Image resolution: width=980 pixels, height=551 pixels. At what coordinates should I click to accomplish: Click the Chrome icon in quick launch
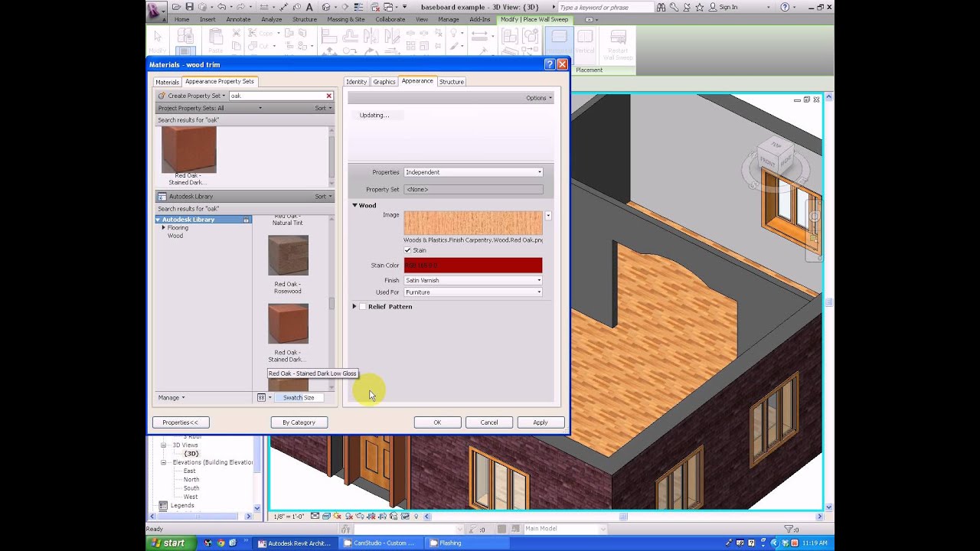[x=220, y=543]
